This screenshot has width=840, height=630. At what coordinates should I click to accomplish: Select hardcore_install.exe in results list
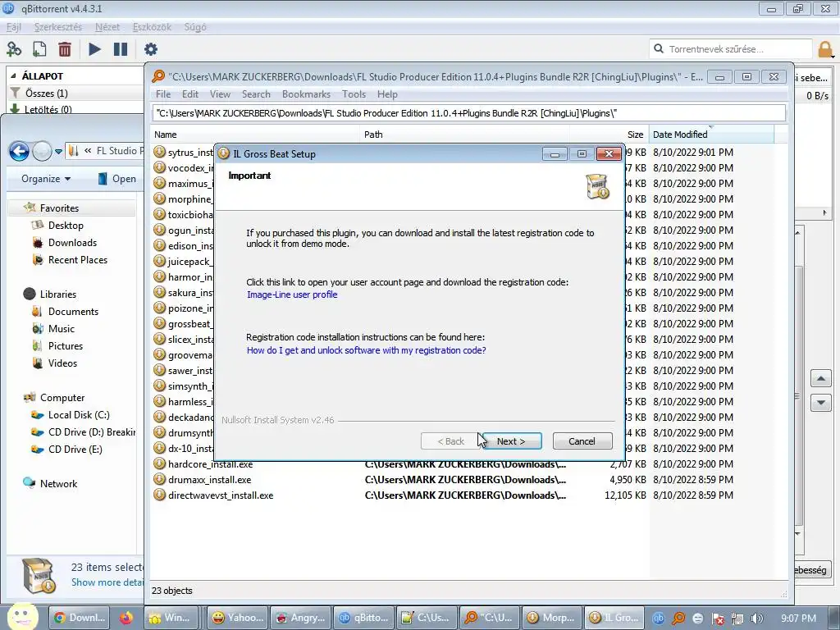tap(210, 464)
